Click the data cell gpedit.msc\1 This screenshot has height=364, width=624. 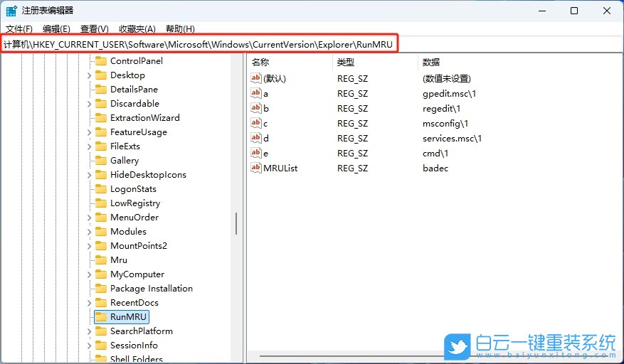pyautogui.click(x=449, y=94)
